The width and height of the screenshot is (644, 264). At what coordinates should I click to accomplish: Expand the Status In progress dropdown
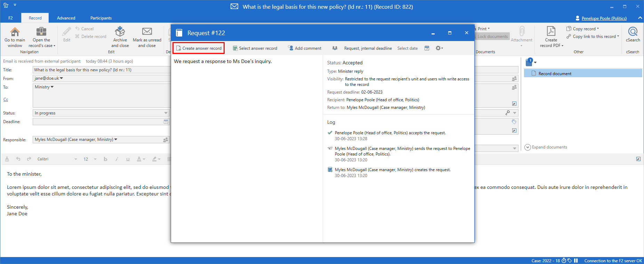pos(166,113)
